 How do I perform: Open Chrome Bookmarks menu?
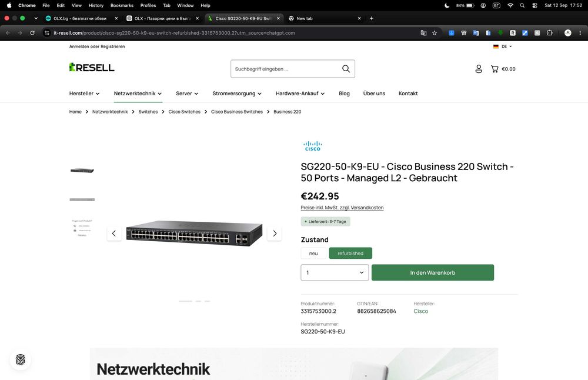[122, 6]
